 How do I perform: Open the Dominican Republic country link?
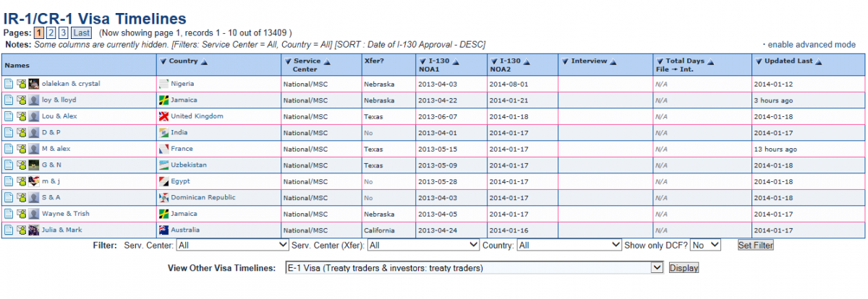[x=203, y=198]
